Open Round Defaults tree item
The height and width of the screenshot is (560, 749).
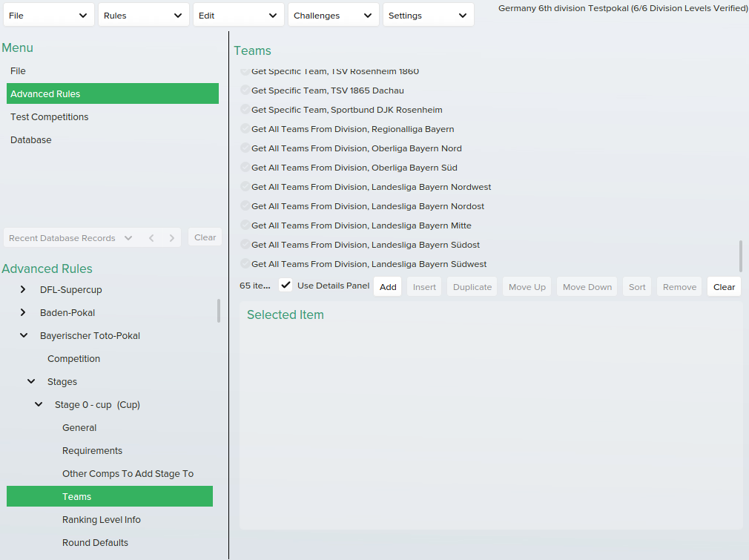point(95,542)
